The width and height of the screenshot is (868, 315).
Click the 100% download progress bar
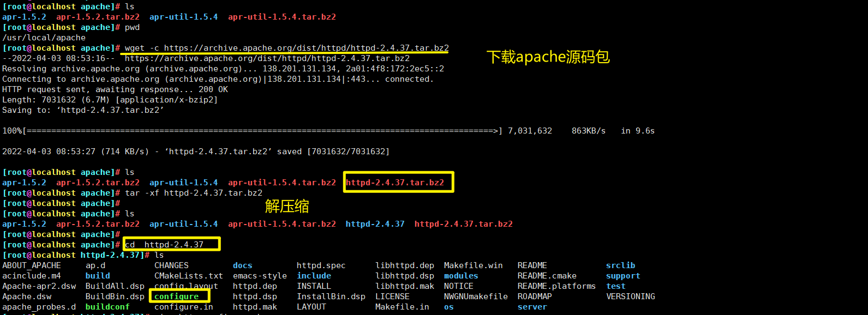(252, 131)
